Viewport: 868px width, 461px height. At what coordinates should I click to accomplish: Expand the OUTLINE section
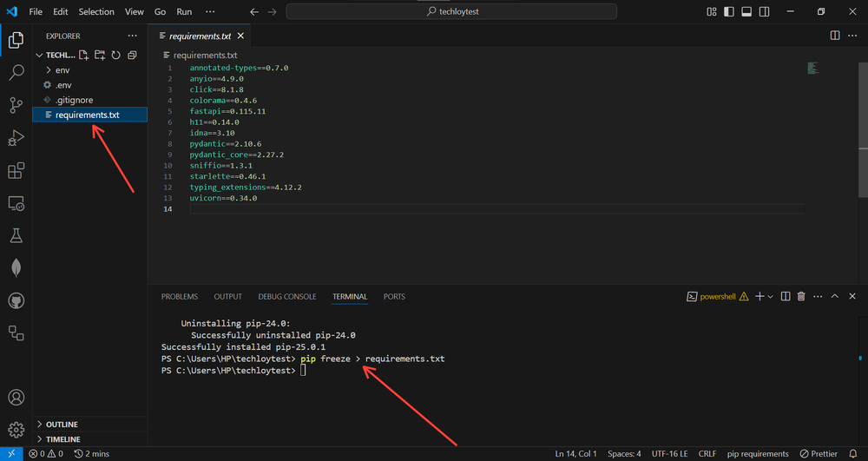(x=61, y=425)
